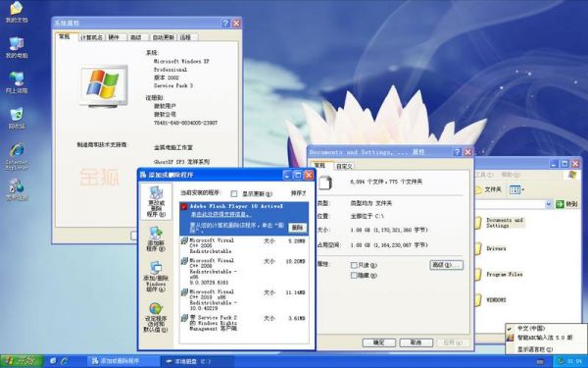The image size is (588, 368).
Task: Open the Documents and Settings folder in Explorer
Action: click(x=500, y=223)
